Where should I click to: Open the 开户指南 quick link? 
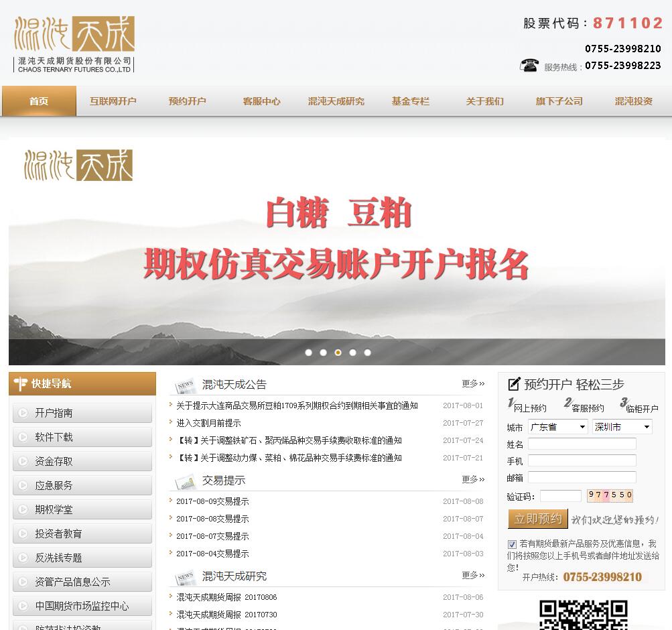(x=82, y=413)
